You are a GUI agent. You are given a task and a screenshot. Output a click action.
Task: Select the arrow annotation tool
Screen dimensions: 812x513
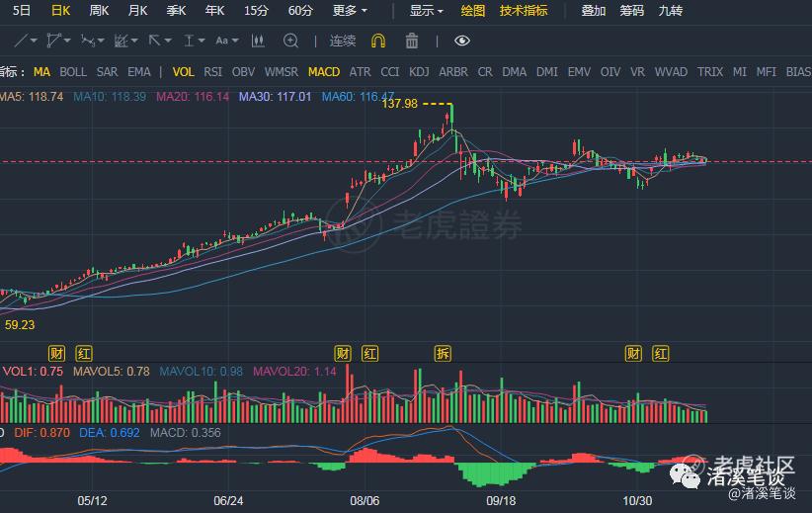(154, 41)
